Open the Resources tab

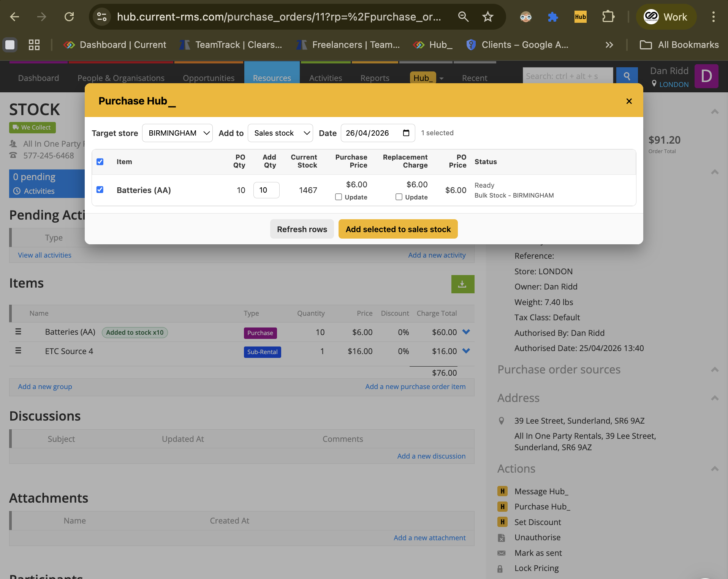click(x=272, y=78)
